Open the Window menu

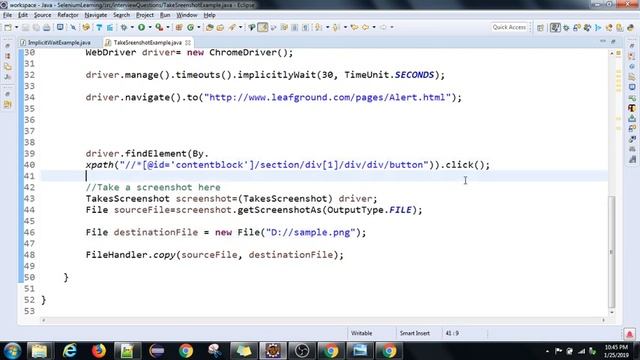tap(187, 15)
